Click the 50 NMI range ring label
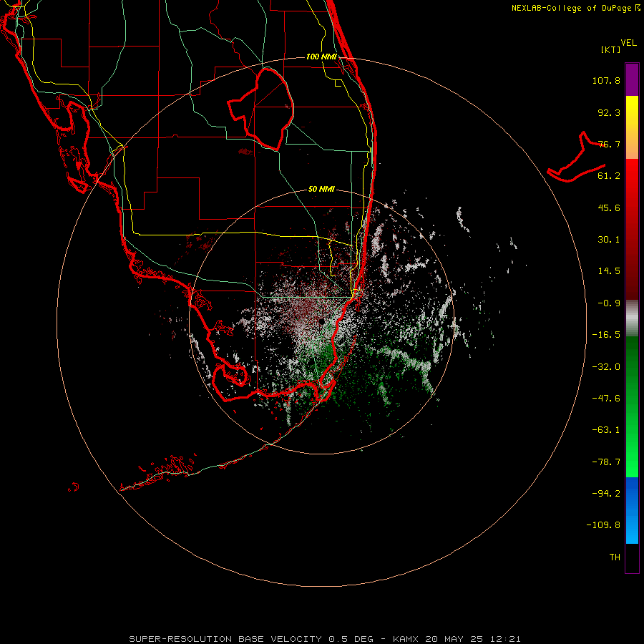The height and width of the screenshot is (644, 644). click(x=321, y=189)
